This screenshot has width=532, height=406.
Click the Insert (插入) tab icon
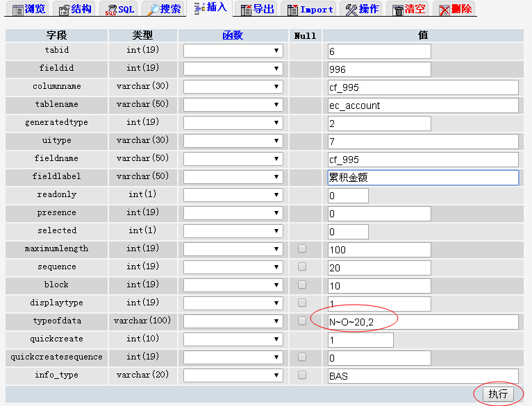click(199, 8)
